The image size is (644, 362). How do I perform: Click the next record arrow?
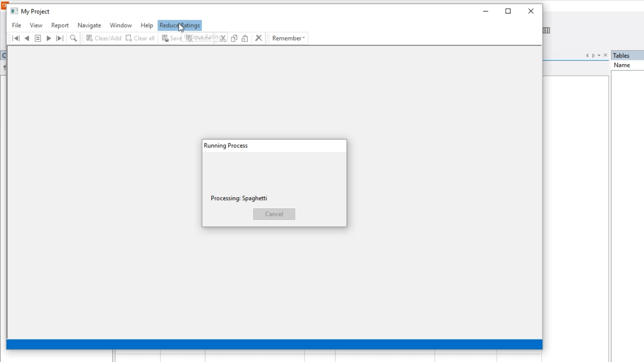(x=49, y=38)
